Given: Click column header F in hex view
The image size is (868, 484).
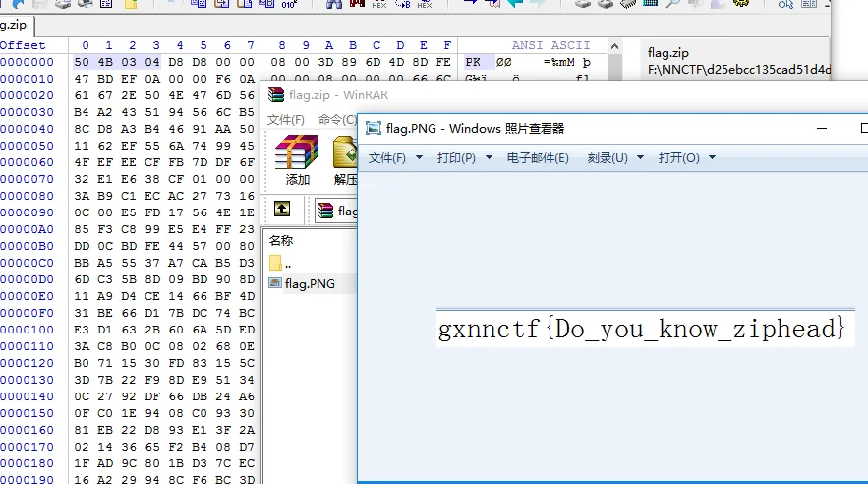Looking at the screenshot, I should (x=447, y=45).
